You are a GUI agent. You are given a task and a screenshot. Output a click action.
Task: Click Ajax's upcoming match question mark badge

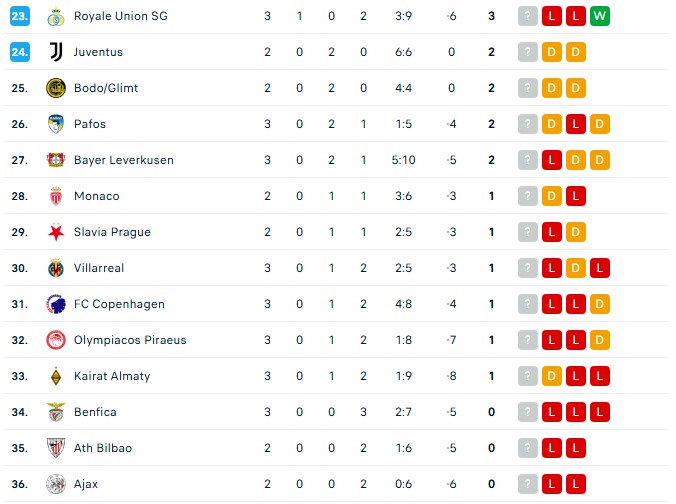click(528, 484)
